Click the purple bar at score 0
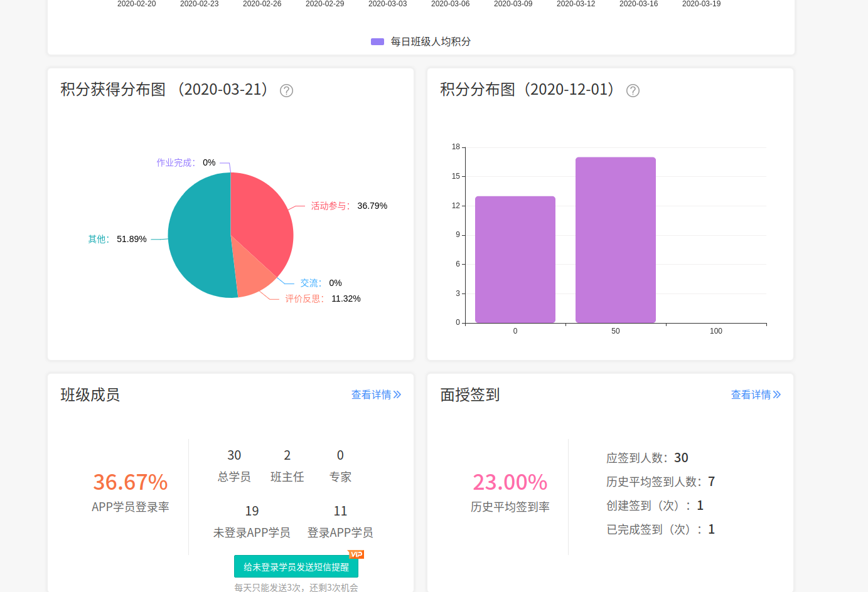 tap(515, 260)
